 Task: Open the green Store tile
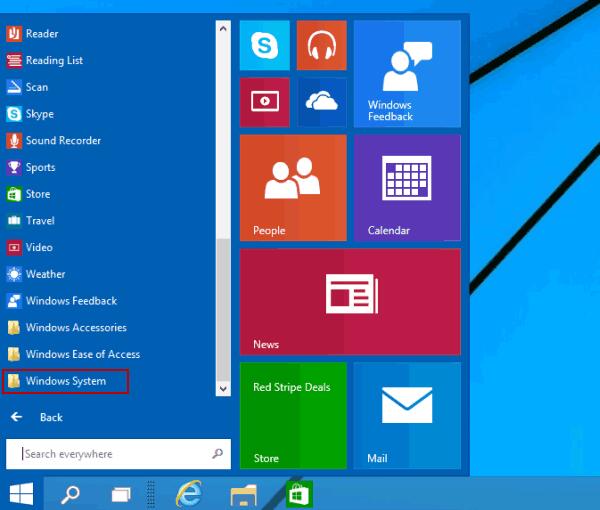[x=293, y=416]
